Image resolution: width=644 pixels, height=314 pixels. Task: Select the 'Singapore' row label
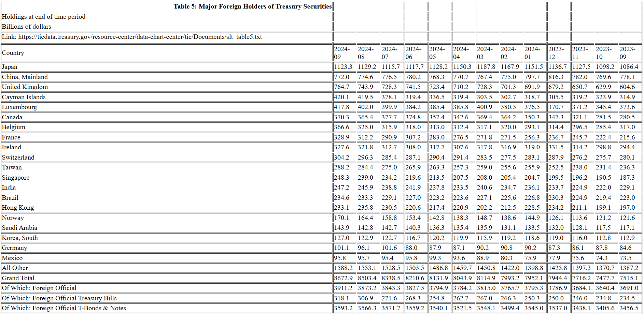16,178
